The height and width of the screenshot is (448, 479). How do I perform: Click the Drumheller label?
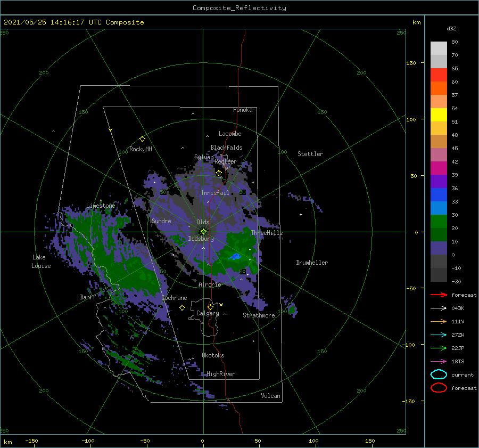312,263
